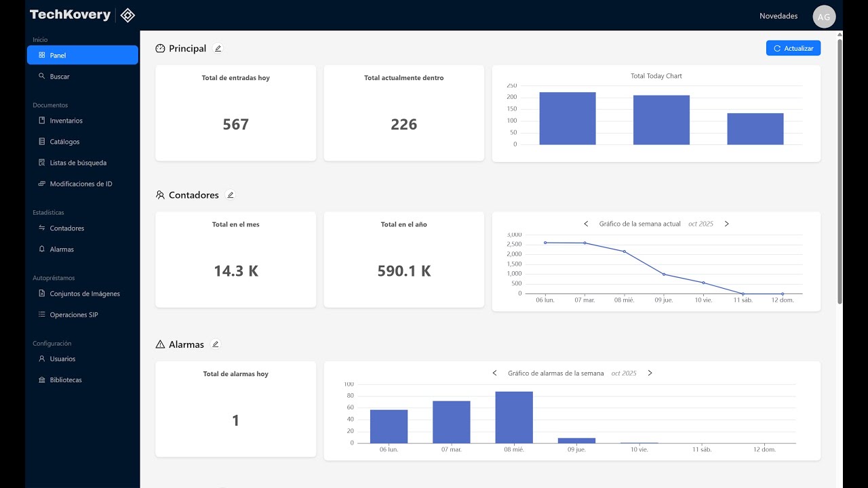Click the page vertical scrollbar
Image resolution: width=868 pixels, height=488 pixels.
pos(840,171)
